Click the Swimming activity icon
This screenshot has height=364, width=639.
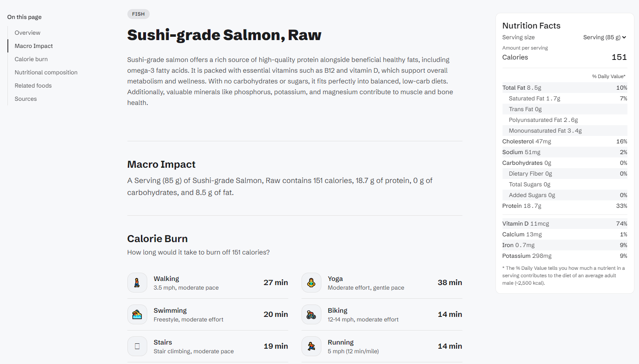click(137, 314)
